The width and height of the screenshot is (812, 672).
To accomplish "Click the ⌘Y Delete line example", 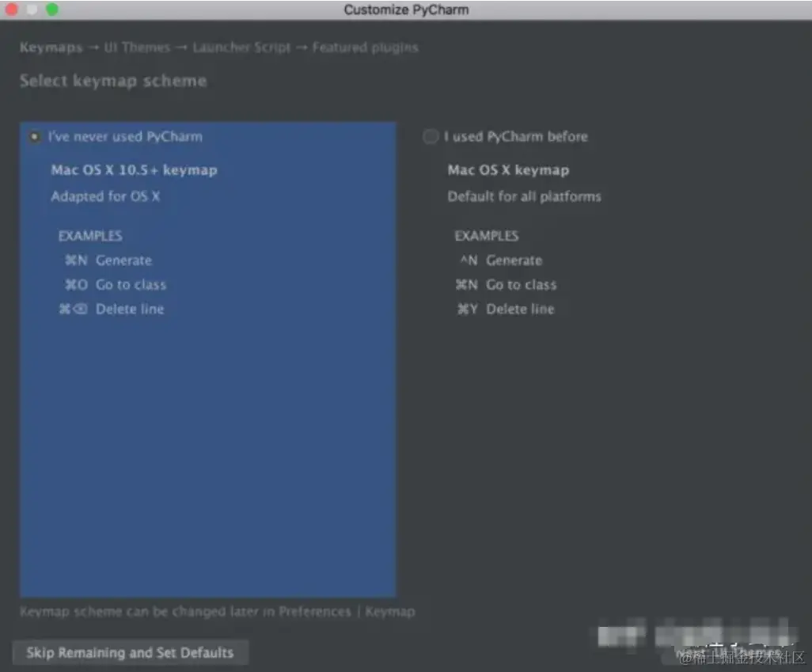I will [x=506, y=309].
